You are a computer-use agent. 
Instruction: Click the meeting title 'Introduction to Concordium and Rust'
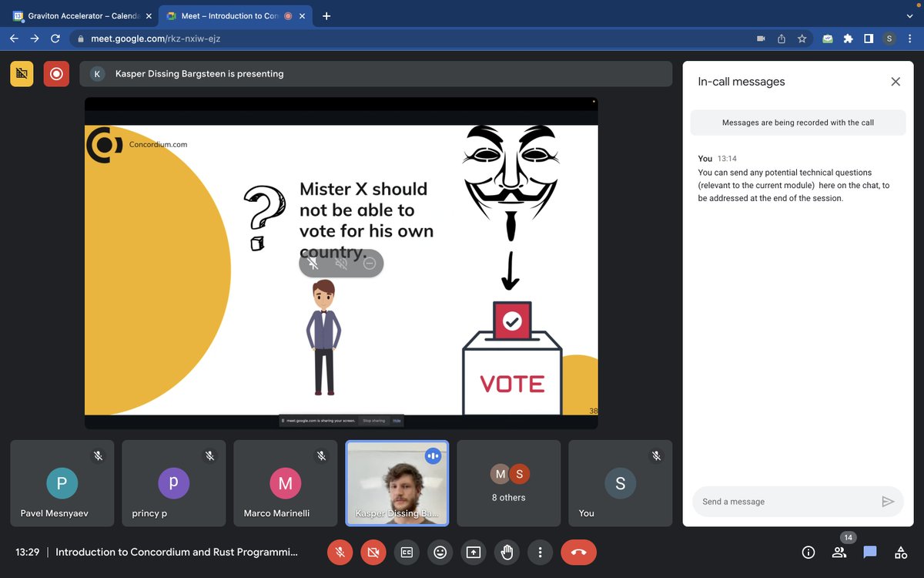tap(176, 553)
